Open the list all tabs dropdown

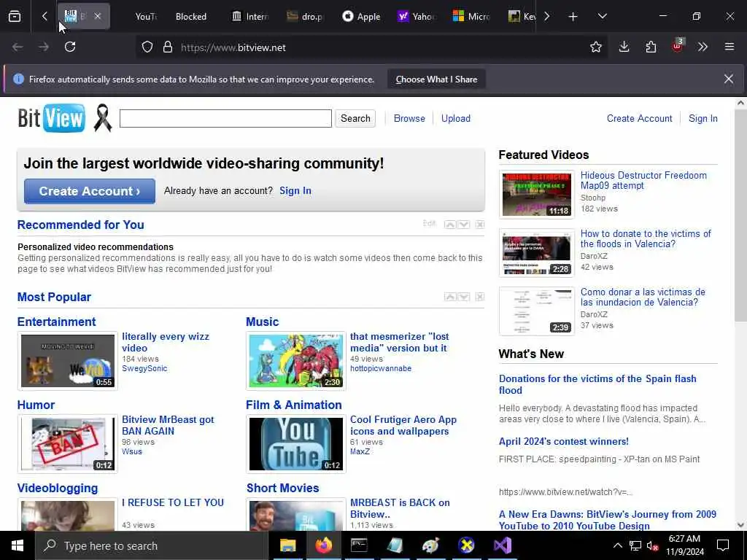pyautogui.click(x=602, y=17)
